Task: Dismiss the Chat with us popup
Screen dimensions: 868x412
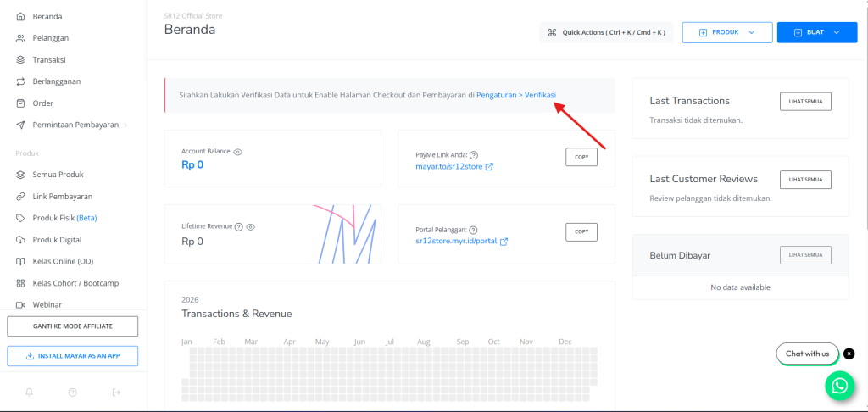Action: [849, 354]
